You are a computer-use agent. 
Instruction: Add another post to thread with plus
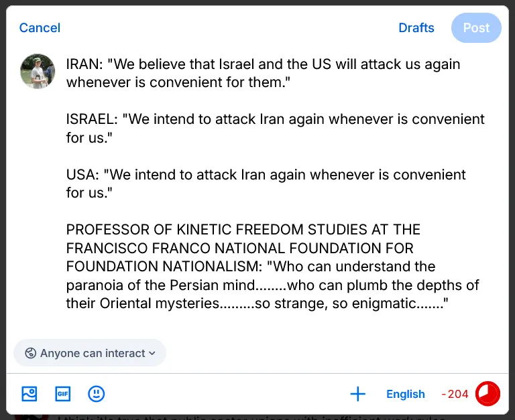358,394
